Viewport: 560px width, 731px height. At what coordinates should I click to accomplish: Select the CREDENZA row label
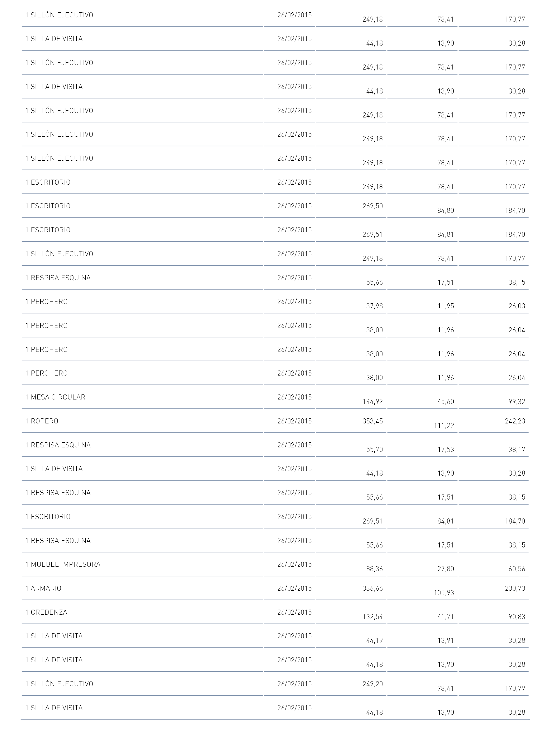tap(46, 613)
